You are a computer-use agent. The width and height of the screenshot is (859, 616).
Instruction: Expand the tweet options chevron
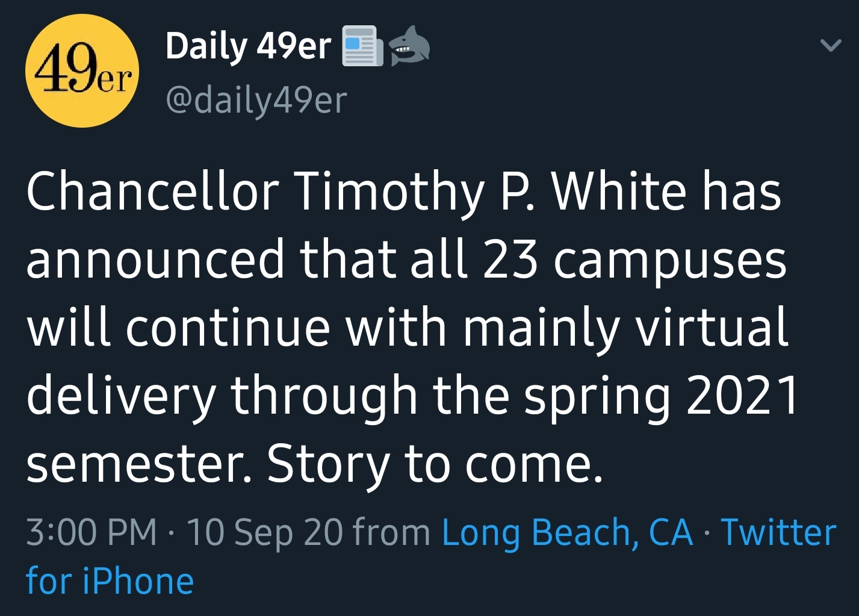(x=831, y=45)
